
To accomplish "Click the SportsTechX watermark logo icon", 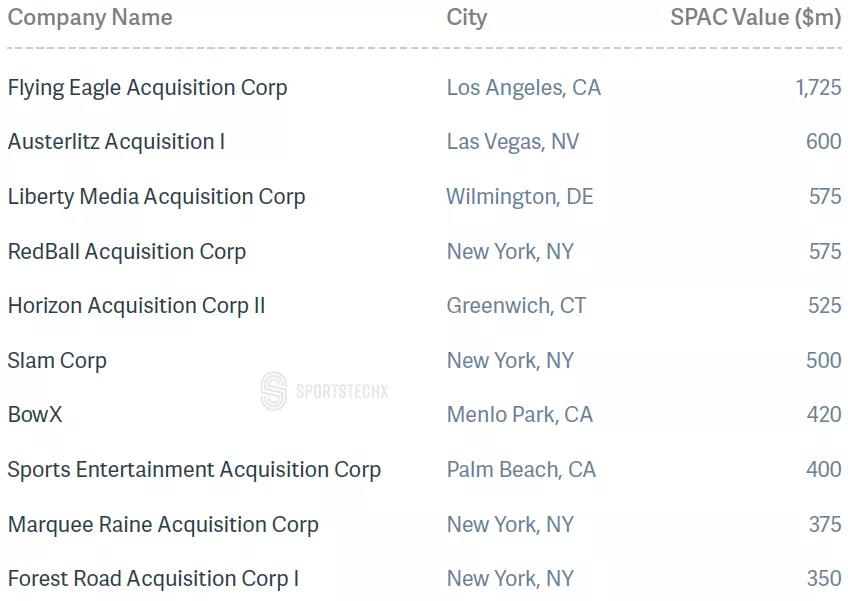I will 274,391.
